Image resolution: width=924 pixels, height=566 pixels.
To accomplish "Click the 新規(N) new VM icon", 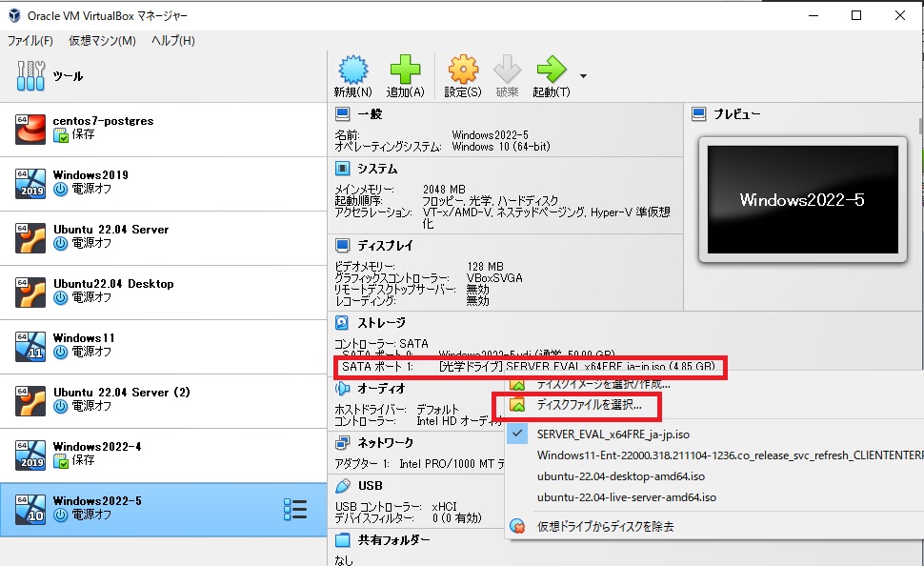I will point(352,71).
